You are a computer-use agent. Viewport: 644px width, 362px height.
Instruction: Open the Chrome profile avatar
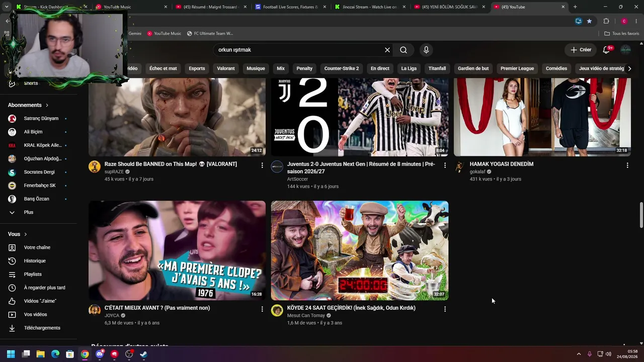(x=624, y=21)
